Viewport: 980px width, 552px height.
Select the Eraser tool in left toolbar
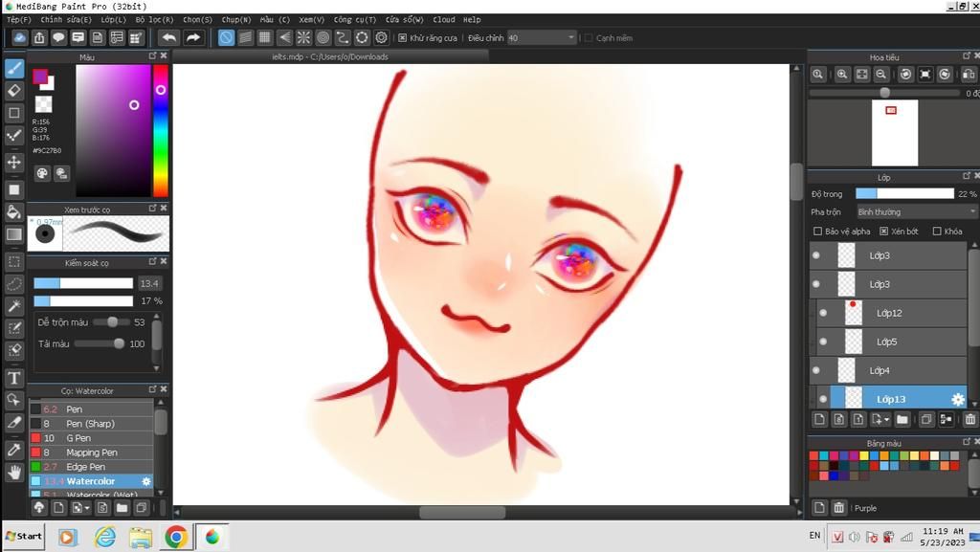pos(14,90)
